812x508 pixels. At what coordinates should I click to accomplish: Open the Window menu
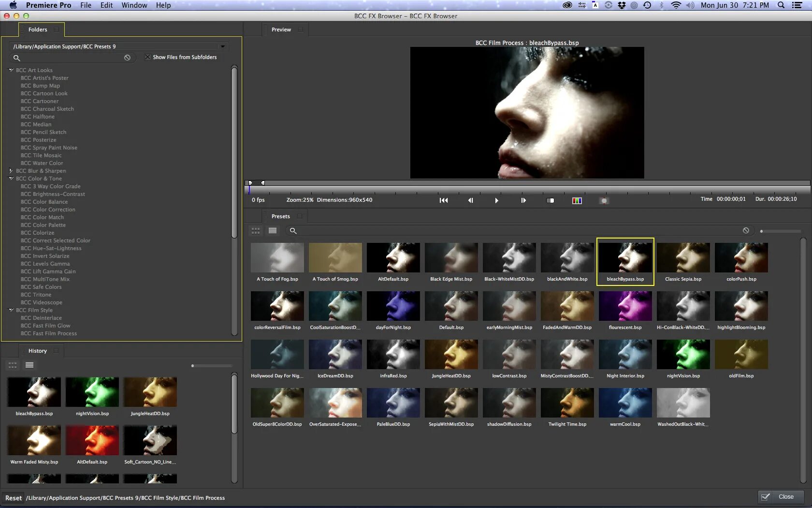[x=134, y=5]
